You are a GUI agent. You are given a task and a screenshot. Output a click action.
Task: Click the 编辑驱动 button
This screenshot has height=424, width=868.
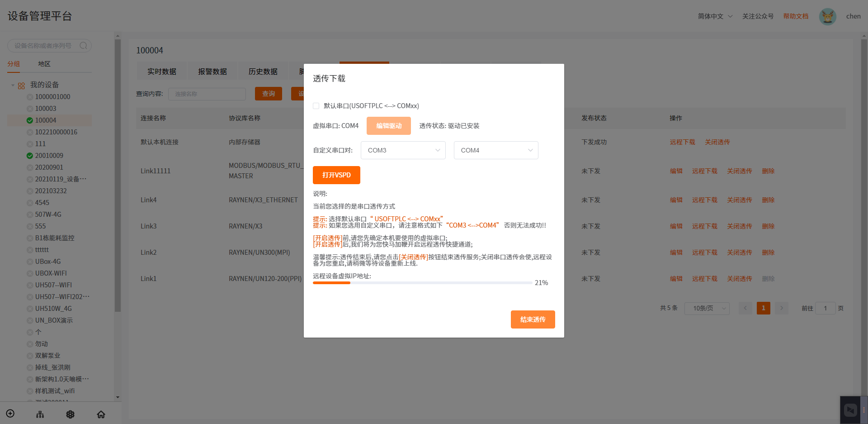(x=389, y=126)
